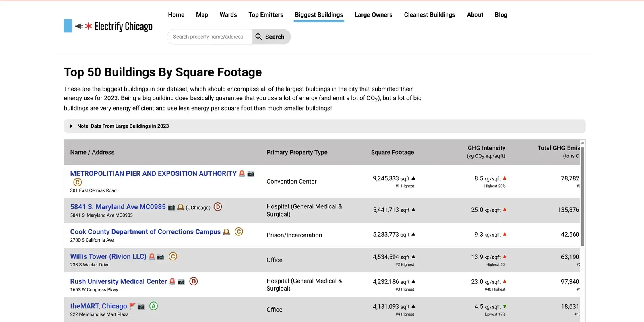The height and width of the screenshot is (322, 644).
Task: Click the siren icon beside Metropolitian Pier
Action: [x=242, y=173]
